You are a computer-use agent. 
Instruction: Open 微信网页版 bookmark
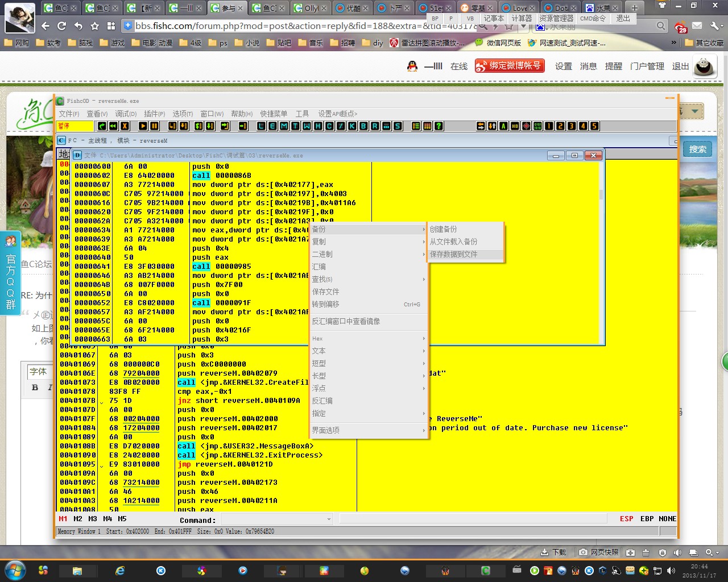[498, 43]
